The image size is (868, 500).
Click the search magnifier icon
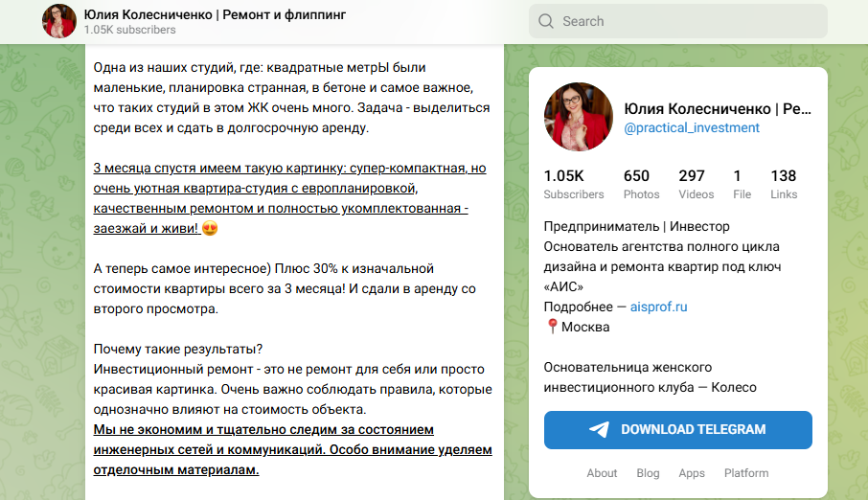click(x=546, y=21)
